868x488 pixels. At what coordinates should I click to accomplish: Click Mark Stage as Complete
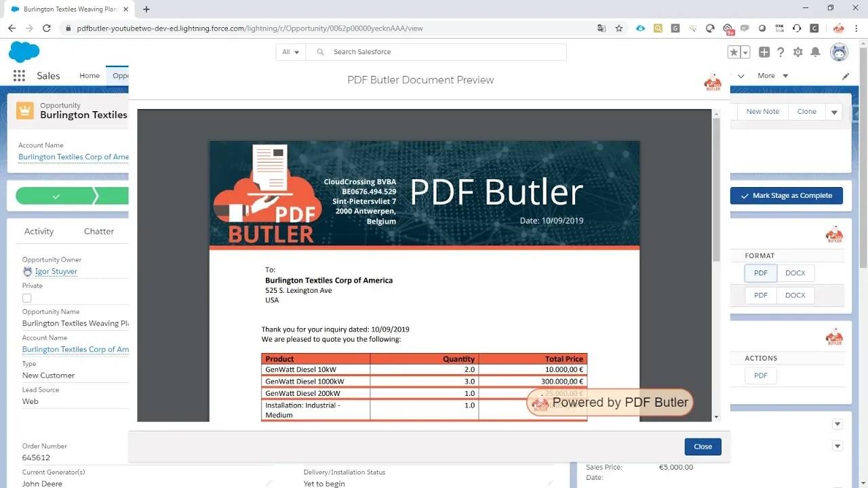[x=786, y=196]
